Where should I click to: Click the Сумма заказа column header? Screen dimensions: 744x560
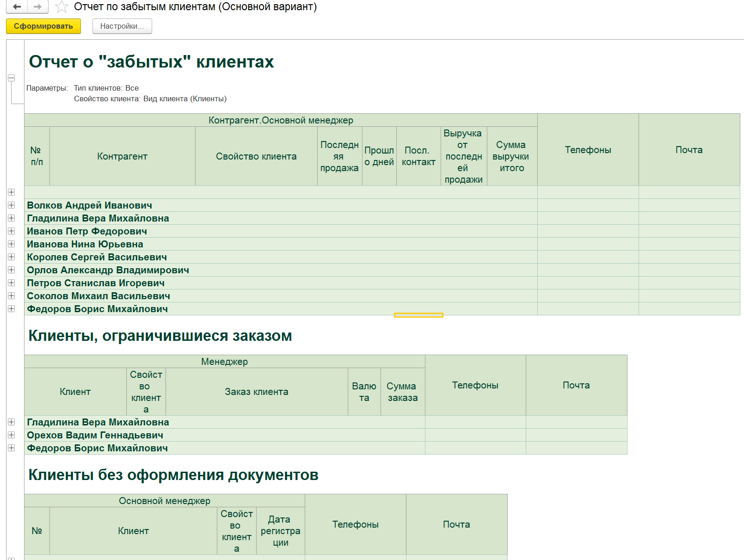click(403, 392)
